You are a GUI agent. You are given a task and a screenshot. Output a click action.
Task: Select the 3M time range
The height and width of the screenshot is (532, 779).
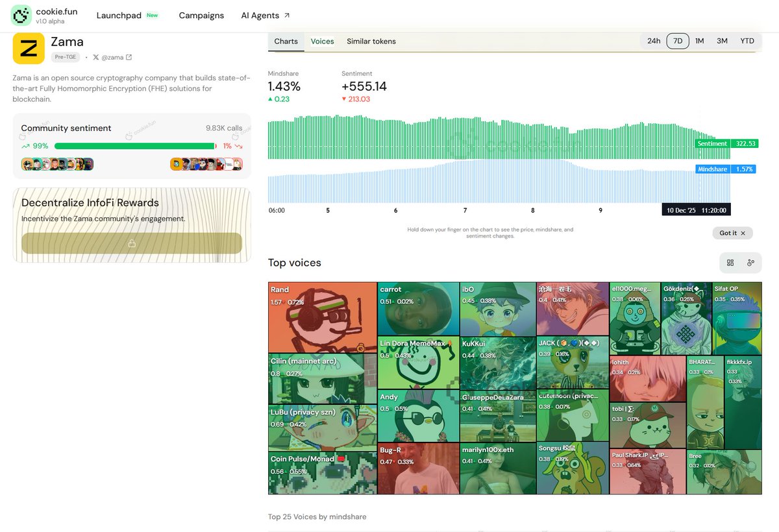pos(722,41)
